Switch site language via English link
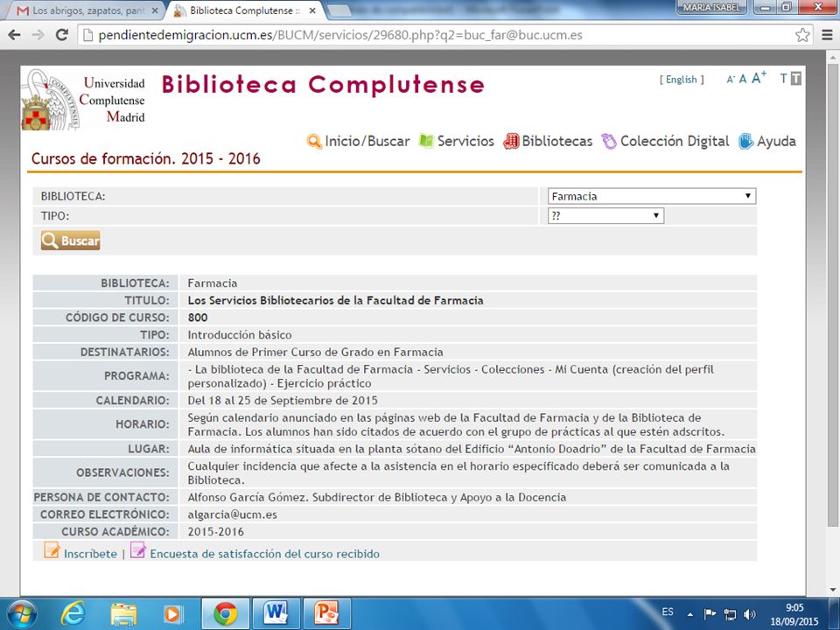Image resolution: width=840 pixels, height=630 pixels. click(x=682, y=80)
